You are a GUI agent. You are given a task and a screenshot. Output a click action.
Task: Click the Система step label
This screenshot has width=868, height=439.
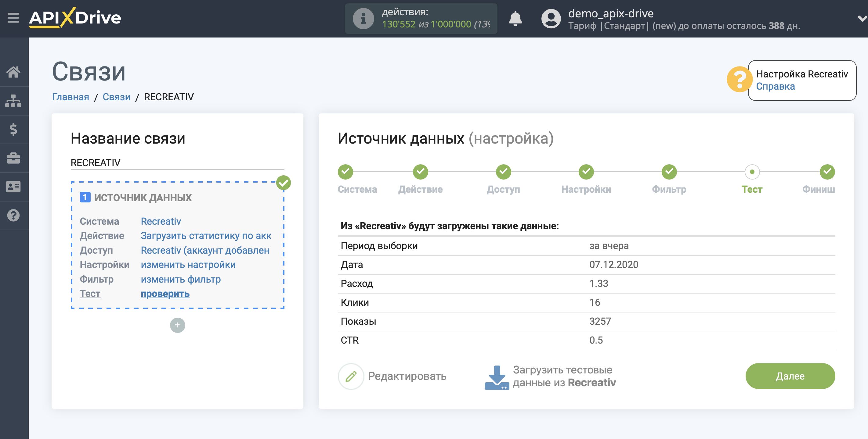point(357,189)
